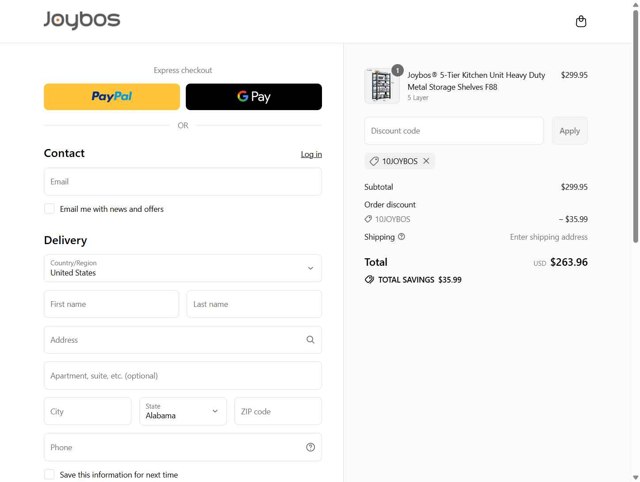Focus the City input field
The image size is (640, 482).
point(88,411)
